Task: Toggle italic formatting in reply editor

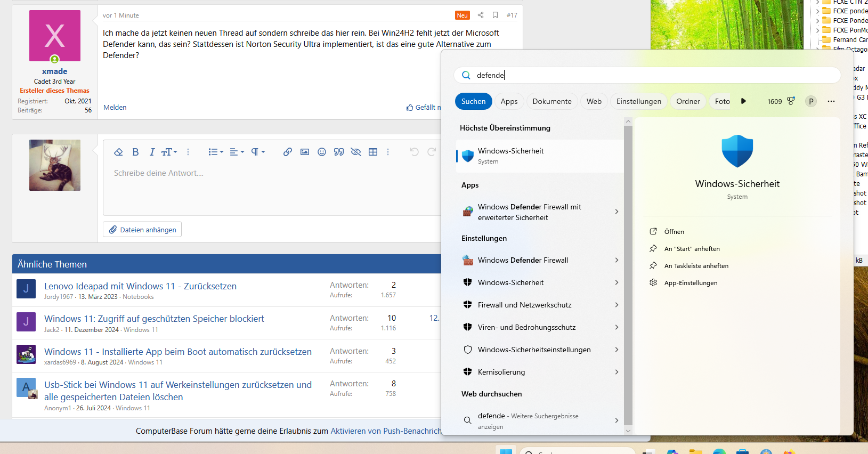Action: coord(152,152)
